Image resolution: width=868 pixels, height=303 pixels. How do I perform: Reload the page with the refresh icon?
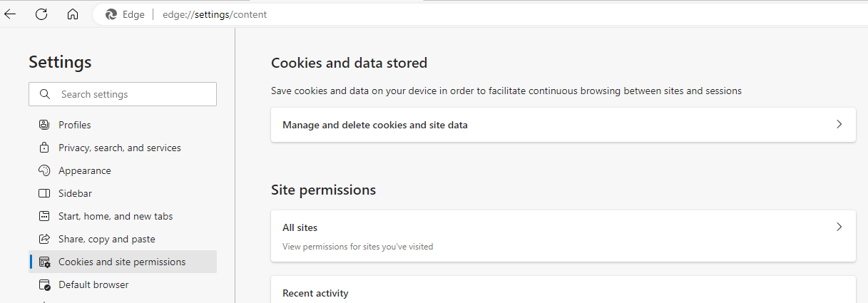[41, 14]
